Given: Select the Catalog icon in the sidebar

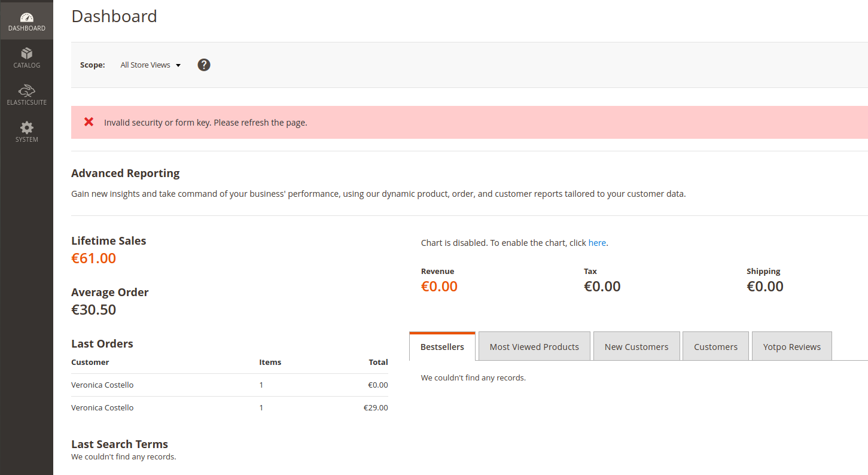Looking at the screenshot, I should [x=27, y=57].
